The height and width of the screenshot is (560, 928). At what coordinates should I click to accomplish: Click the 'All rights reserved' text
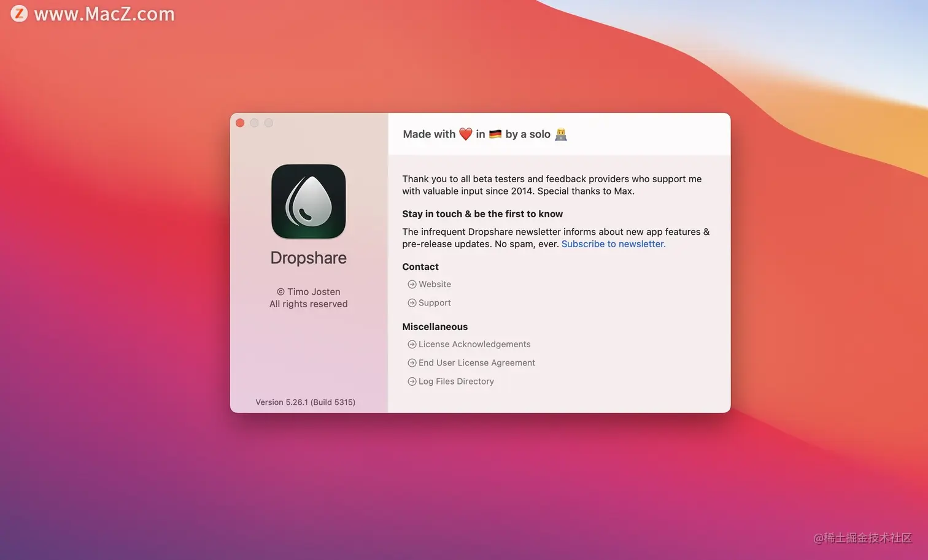coord(309,304)
